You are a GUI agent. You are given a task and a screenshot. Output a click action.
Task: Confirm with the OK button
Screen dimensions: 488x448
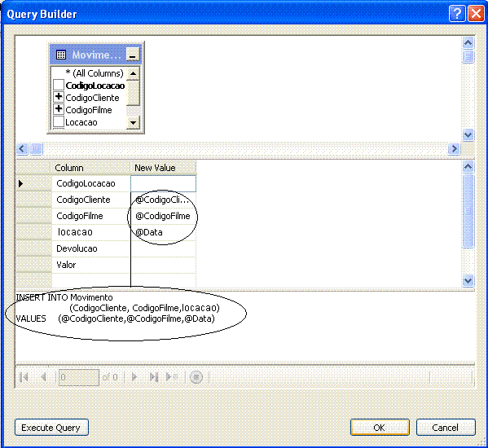tap(380, 428)
